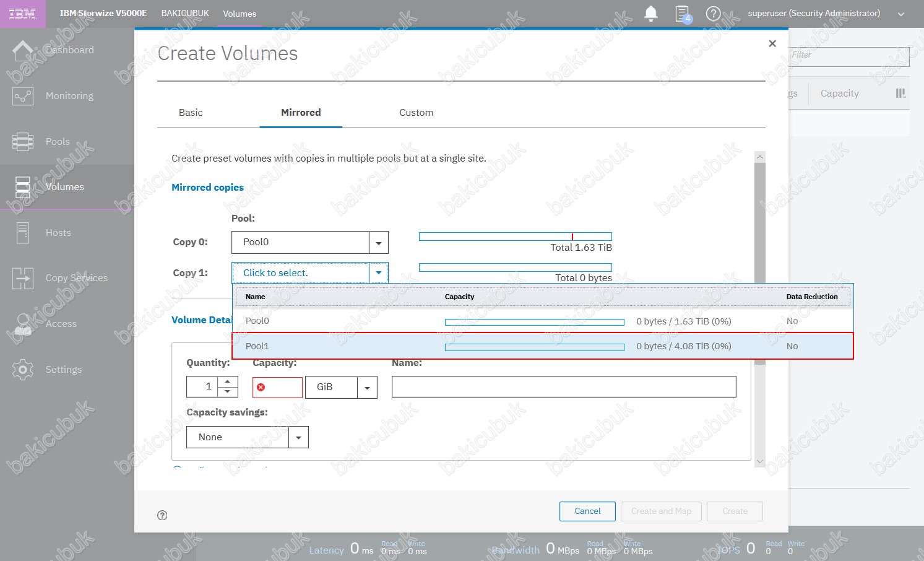Open the column chooser icon in background table
924x561 pixels.
[900, 94]
